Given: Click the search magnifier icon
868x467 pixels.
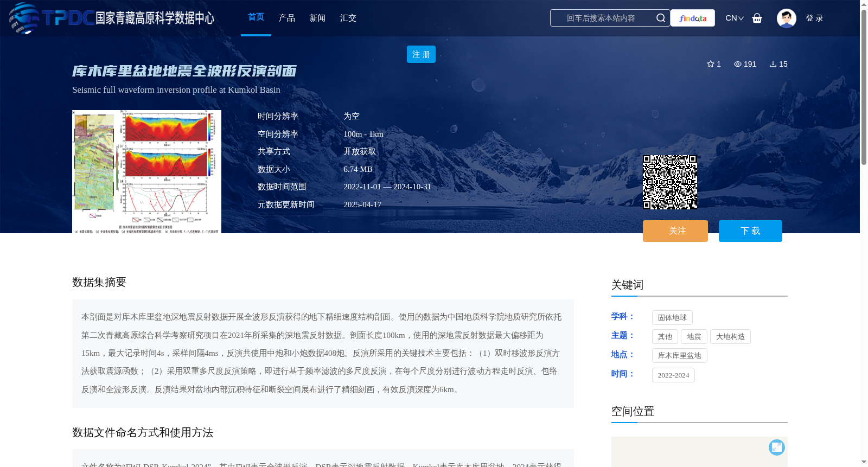Looking at the screenshot, I should [660, 18].
